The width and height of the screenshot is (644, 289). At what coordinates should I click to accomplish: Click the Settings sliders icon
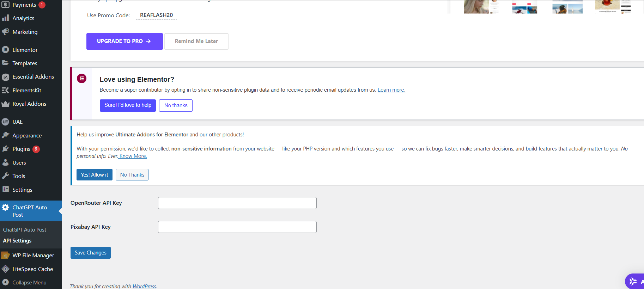(5, 189)
